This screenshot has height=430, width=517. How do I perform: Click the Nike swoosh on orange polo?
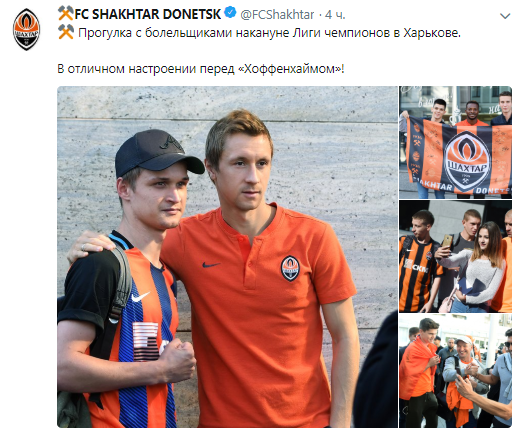211,265
